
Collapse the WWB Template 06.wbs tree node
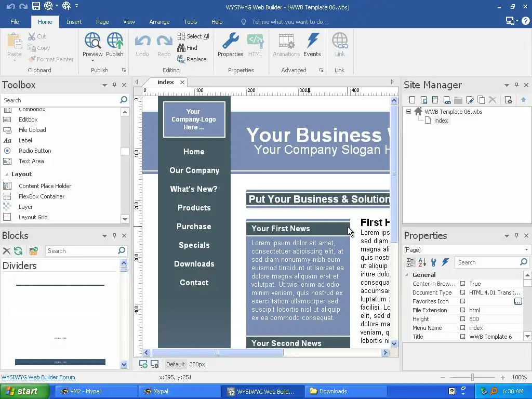click(408, 112)
